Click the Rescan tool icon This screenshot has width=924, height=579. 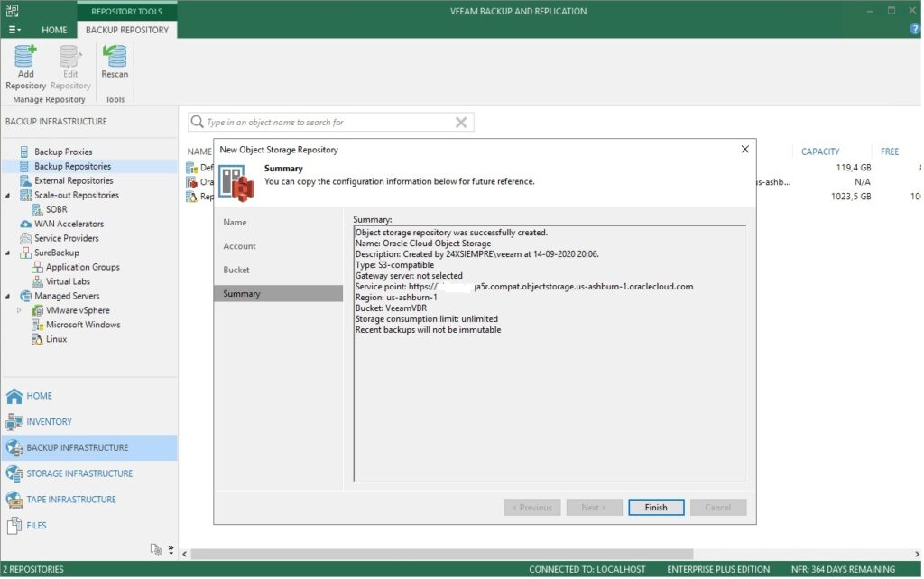(115, 57)
